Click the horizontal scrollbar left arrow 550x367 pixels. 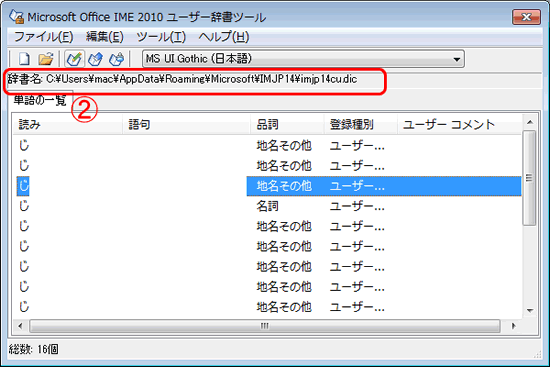[20, 326]
